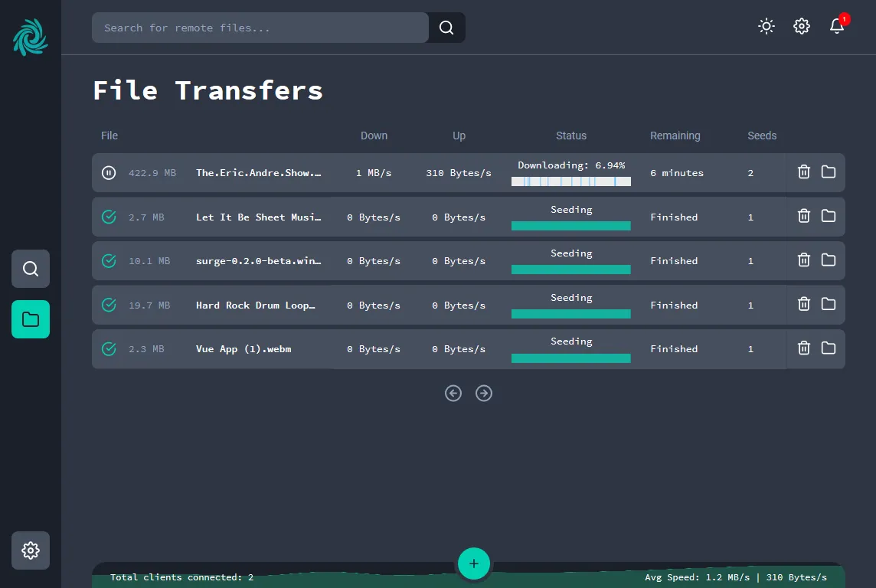Delete the surge-0.2.0-beta transfer
Image resolution: width=876 pixels, height=588 pixels.
pyautogui.click(x=803, y=260)
